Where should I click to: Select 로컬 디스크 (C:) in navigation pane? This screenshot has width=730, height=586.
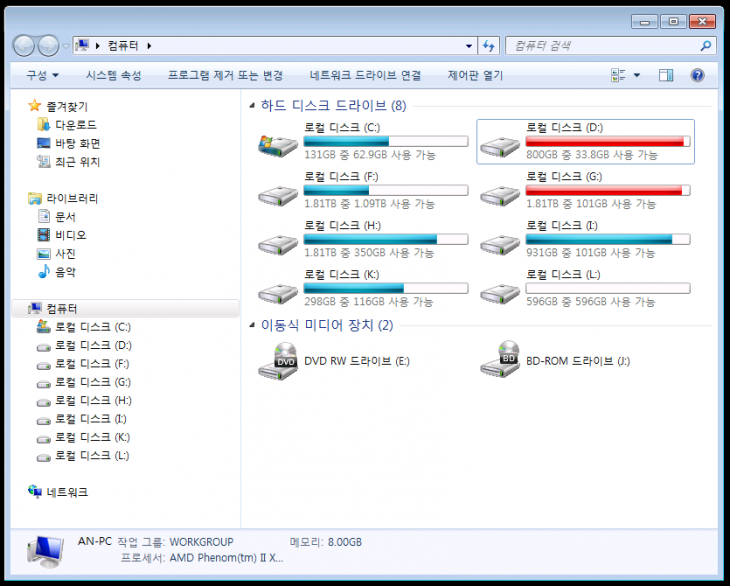(x=93, y=327)
